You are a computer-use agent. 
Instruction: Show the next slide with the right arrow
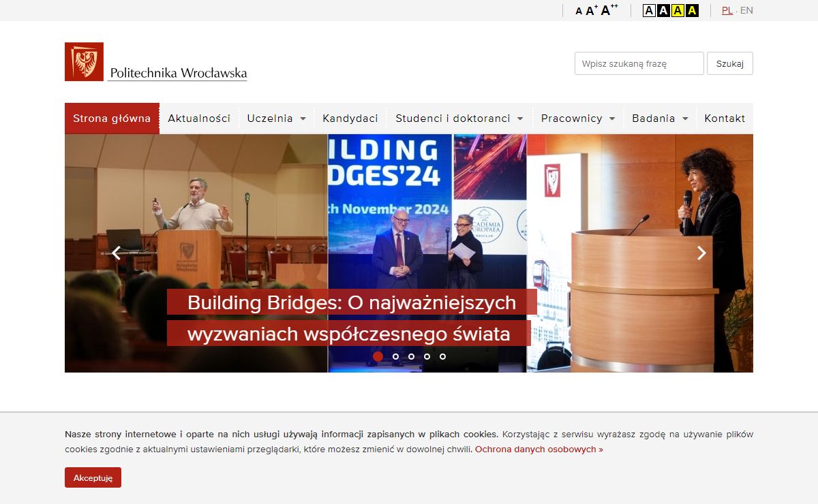[x=701, y=253]
